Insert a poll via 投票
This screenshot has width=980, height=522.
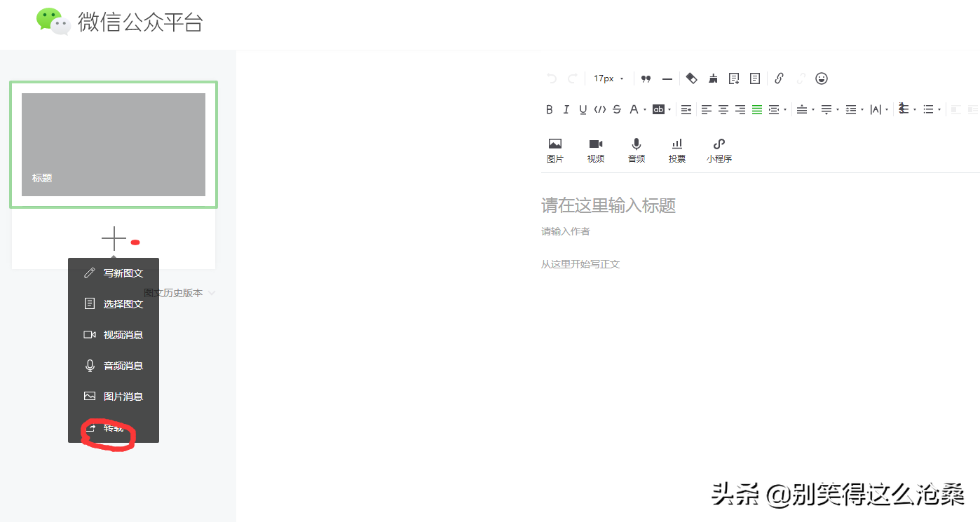[677, 151]
